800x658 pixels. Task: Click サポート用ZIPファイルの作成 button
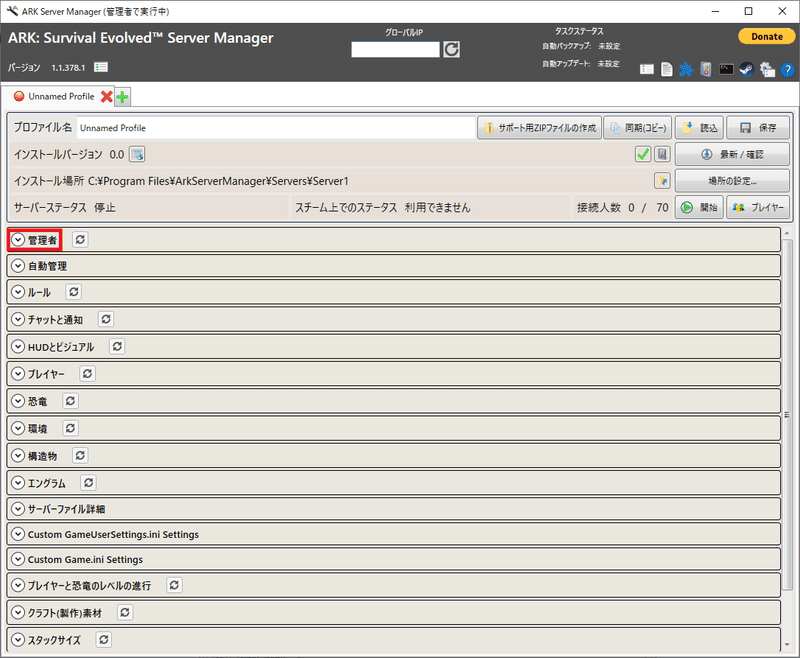pyautogui.click(x=539, y=128)
